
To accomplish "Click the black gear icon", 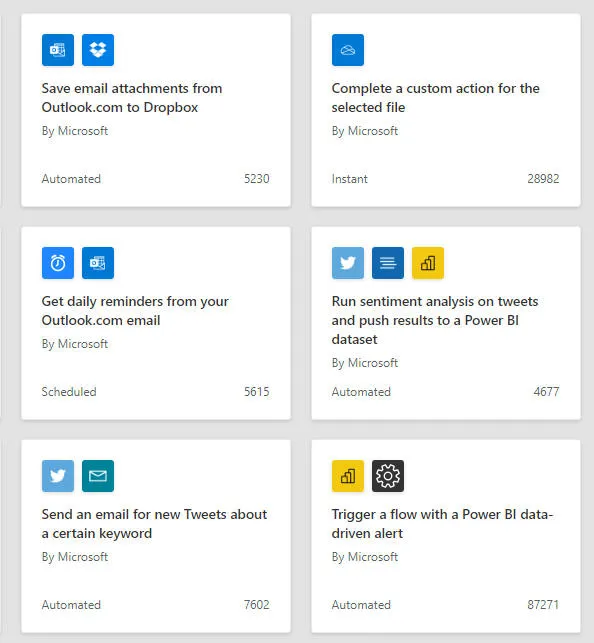I will pos(388,476).
